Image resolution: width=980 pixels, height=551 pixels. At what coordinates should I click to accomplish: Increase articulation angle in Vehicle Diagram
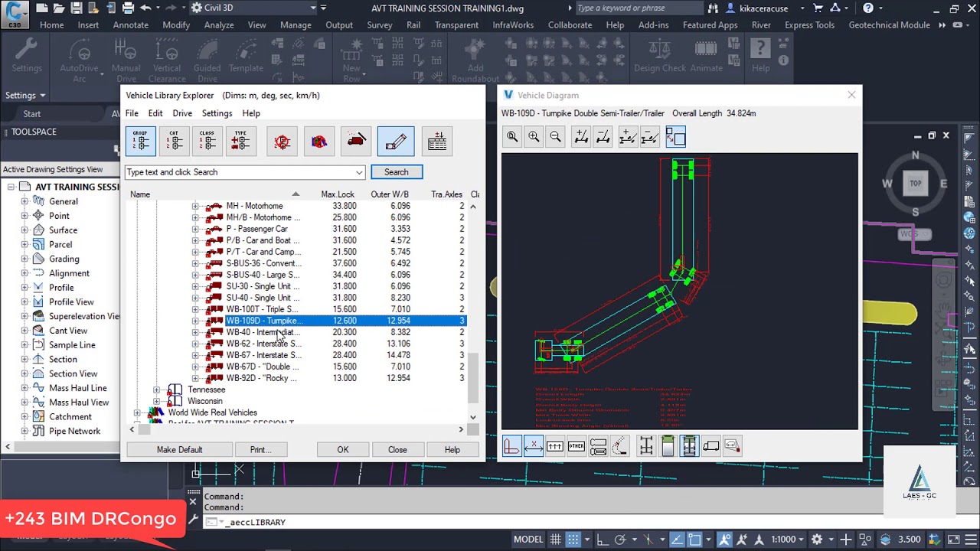coord(628,137)
